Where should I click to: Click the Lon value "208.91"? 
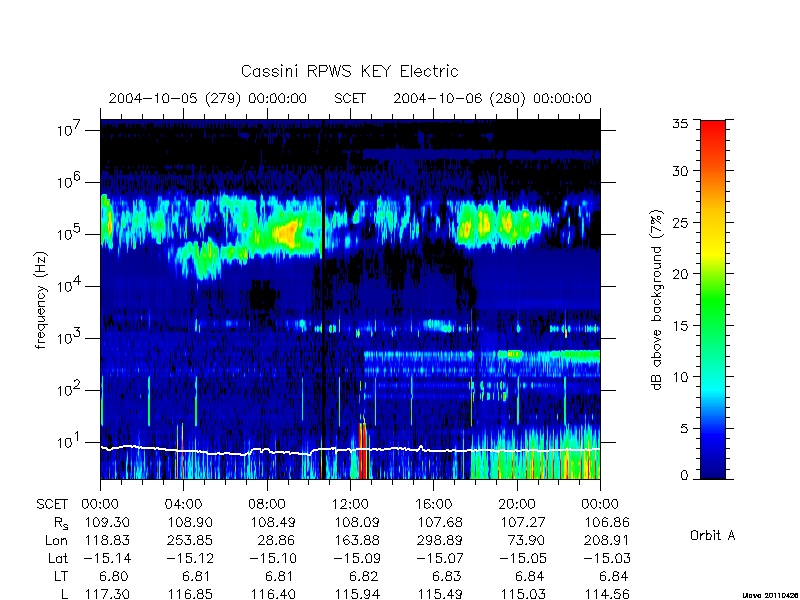click(607, 540)
